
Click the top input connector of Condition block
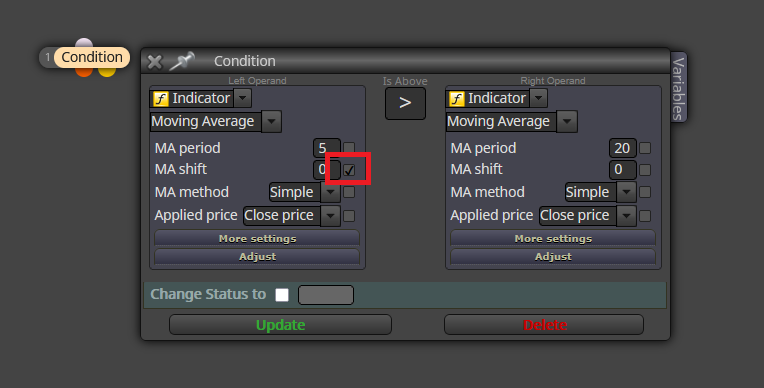point(84,43)
